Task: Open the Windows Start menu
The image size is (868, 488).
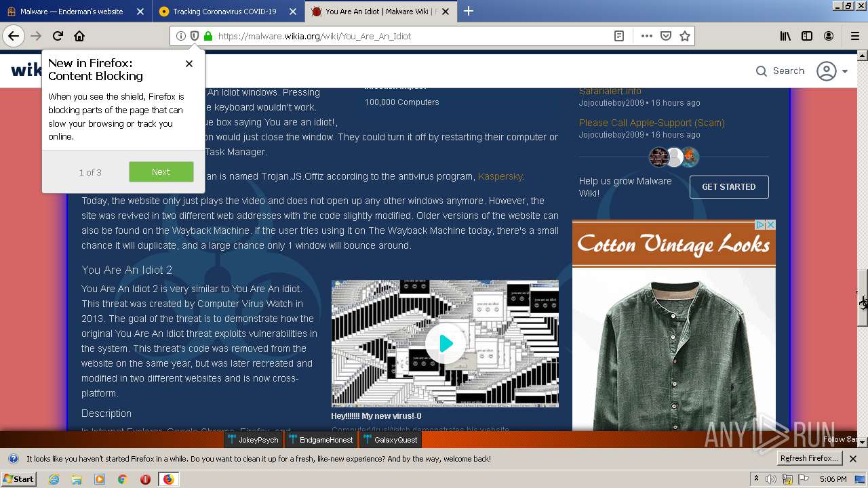Action: [18, 479]
